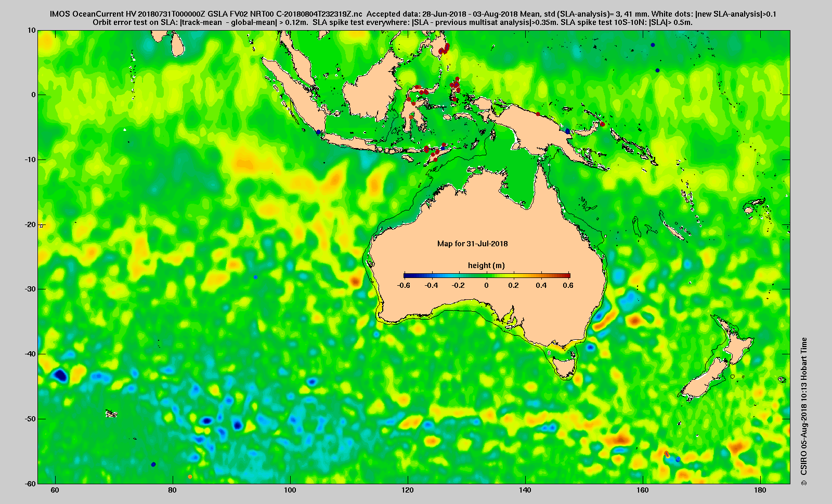Click the -0.2 colorbar tick label
Viewport: 832px width, 504px height.
click(x=459, y=285)
